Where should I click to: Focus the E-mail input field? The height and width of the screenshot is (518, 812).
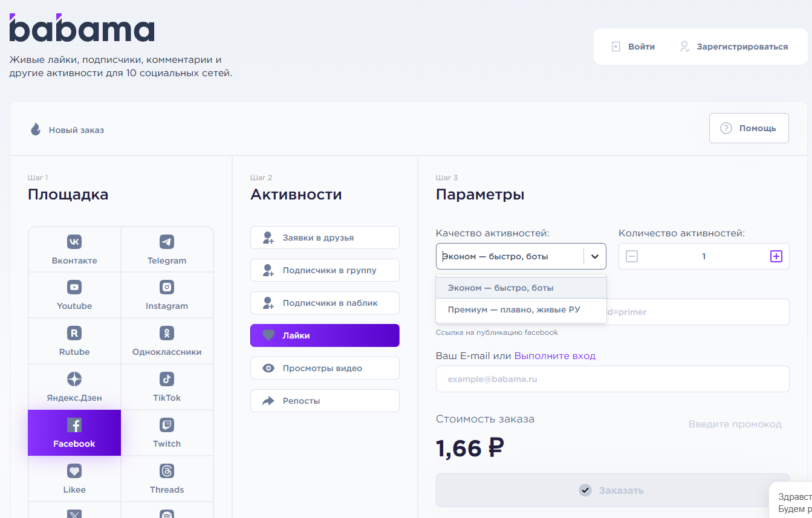[x=612, y=379]
